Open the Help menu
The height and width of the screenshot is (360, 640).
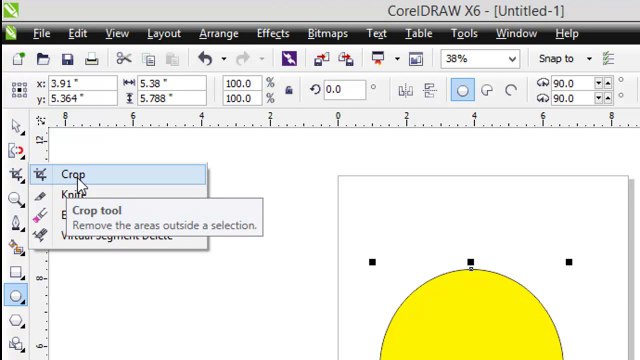[x=567, y=33]
